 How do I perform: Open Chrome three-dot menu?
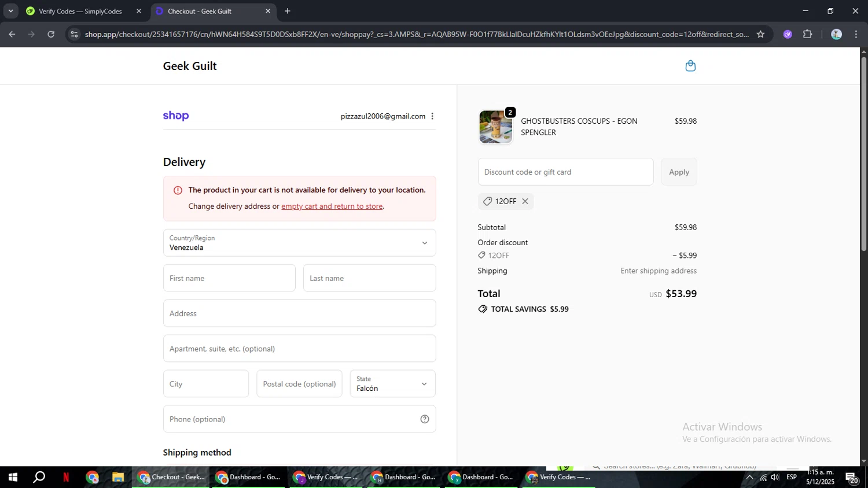coord(856,34)
